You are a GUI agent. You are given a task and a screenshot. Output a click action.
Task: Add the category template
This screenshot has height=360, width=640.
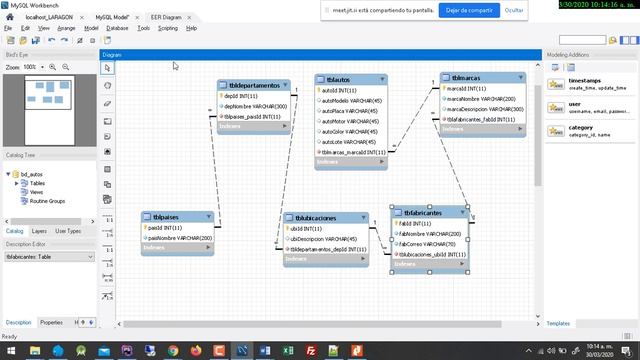tap(590, 131)
